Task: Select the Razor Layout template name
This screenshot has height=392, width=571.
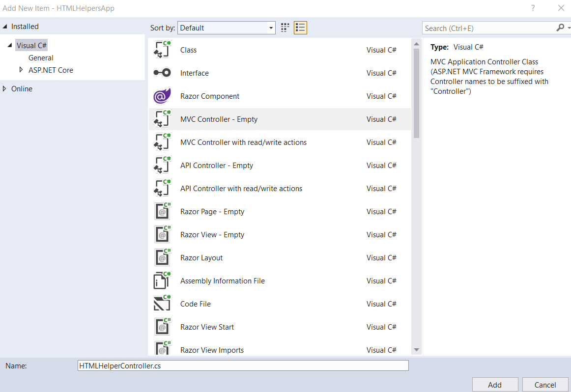Action: (201, 258)
